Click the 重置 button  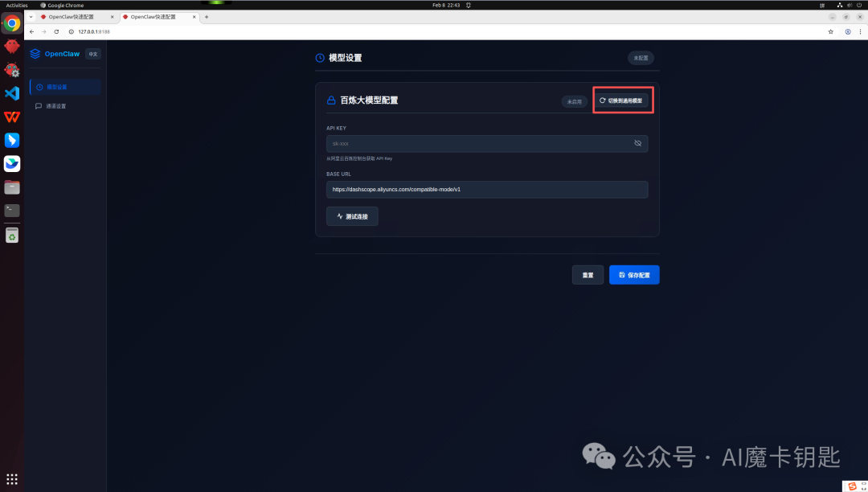click(x=588, y=275)
